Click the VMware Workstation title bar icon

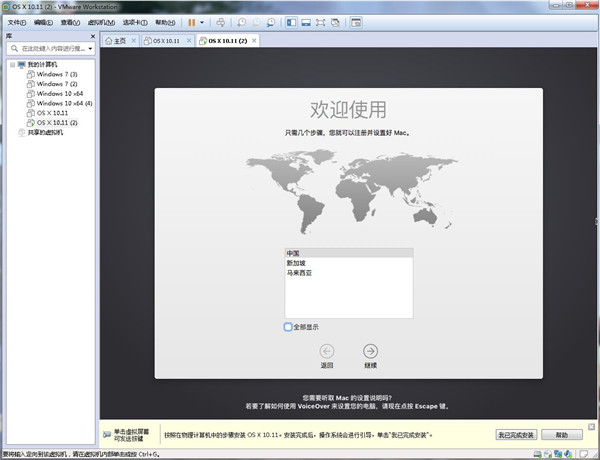pos(6,7)
